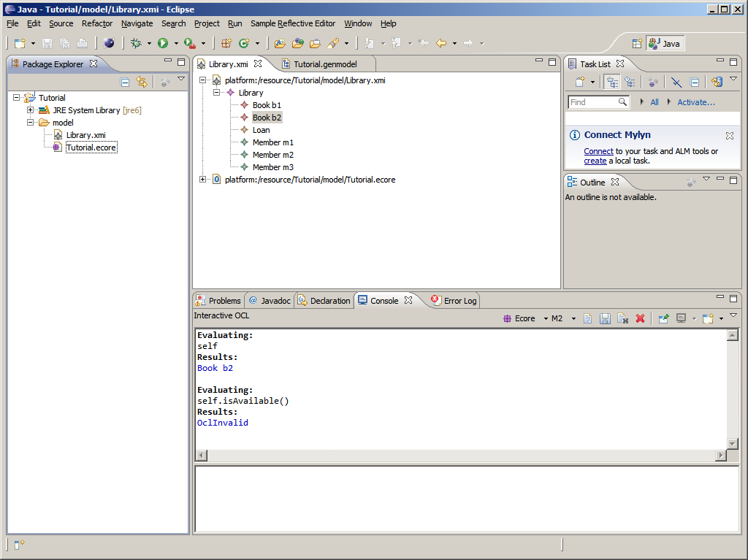Toggle Scheduled presentation in Task List

[x=630, y=82]
